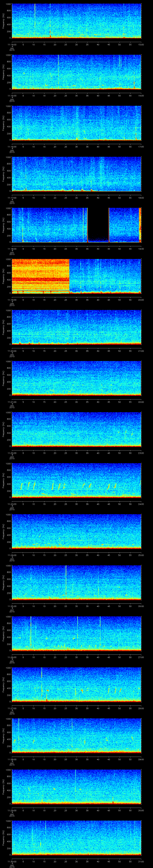Image resolution: width=153 pixels, height=868 pixels.
Task: Click the 31:00 end time label
Action: point(141,861)
